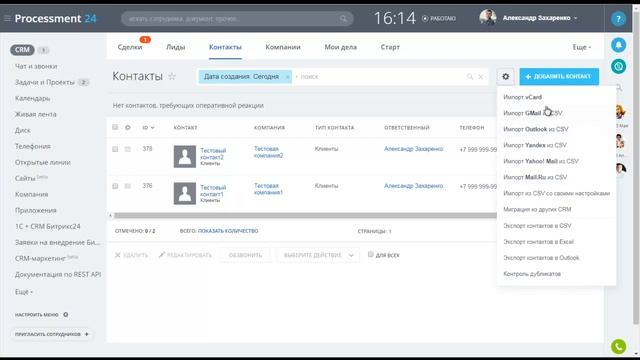Open the help question mark icon
The image size is (640, 360).
pyautogui.click(x=618, y=19)
